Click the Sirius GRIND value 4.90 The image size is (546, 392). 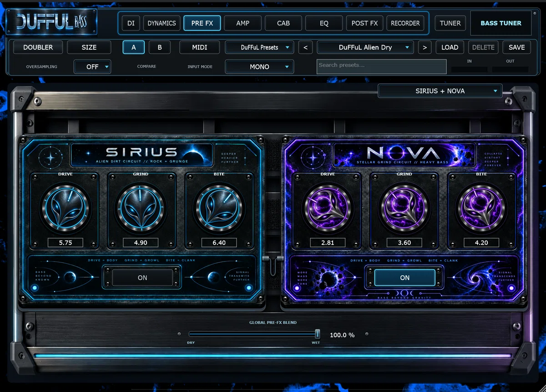tap(141, 243)
